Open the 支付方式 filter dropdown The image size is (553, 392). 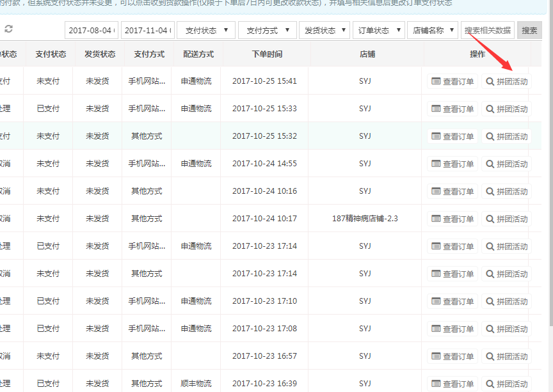267,30
